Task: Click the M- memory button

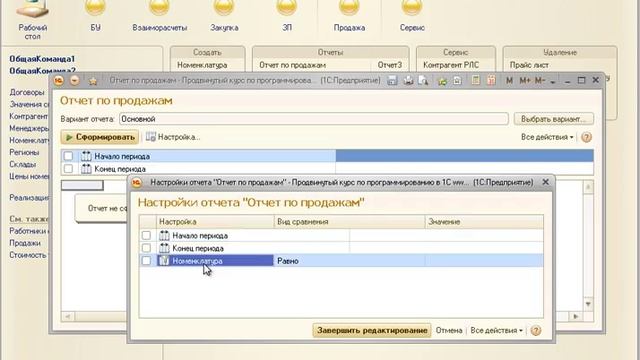Action: [x=539, y=81]
